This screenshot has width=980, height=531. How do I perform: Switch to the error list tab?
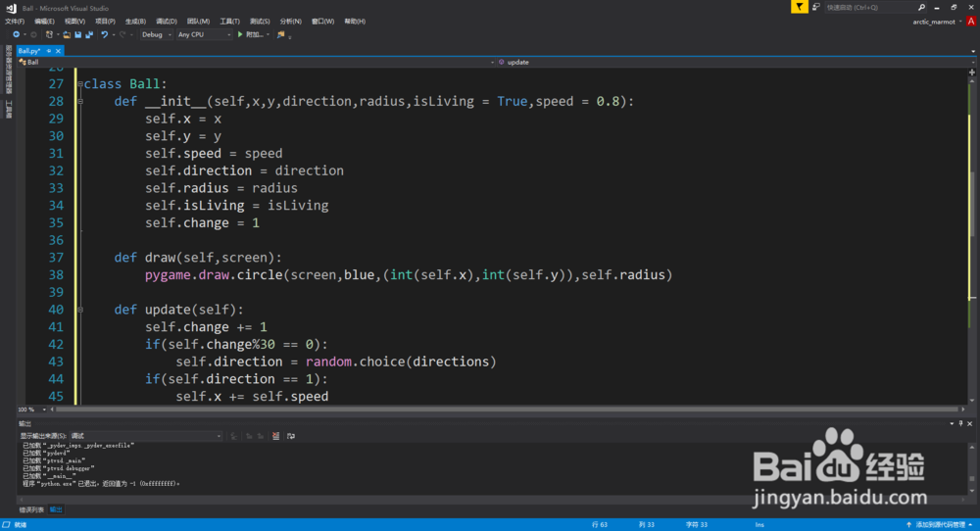tap(31, 509)
